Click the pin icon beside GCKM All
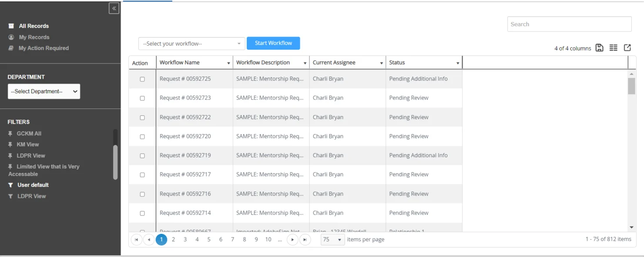Image resolution: width=644 pixels, height=257 pixels. coord(10,133)
